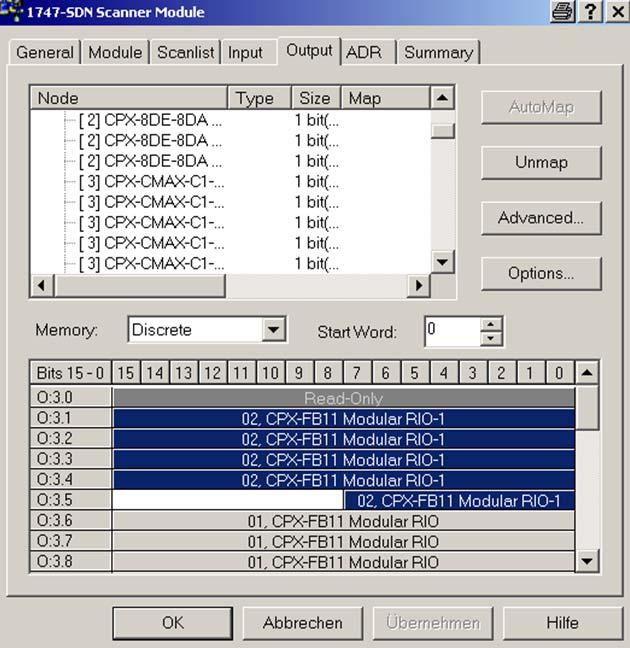Decrease Start Word with down arrow
This screenshot has width=630, height=648.
point(491,338)
